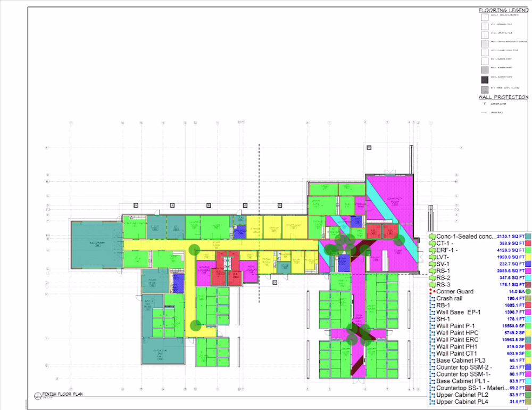
Task: Click the linear icon for Base Cabinet PL3
Action: click(432, 360)
